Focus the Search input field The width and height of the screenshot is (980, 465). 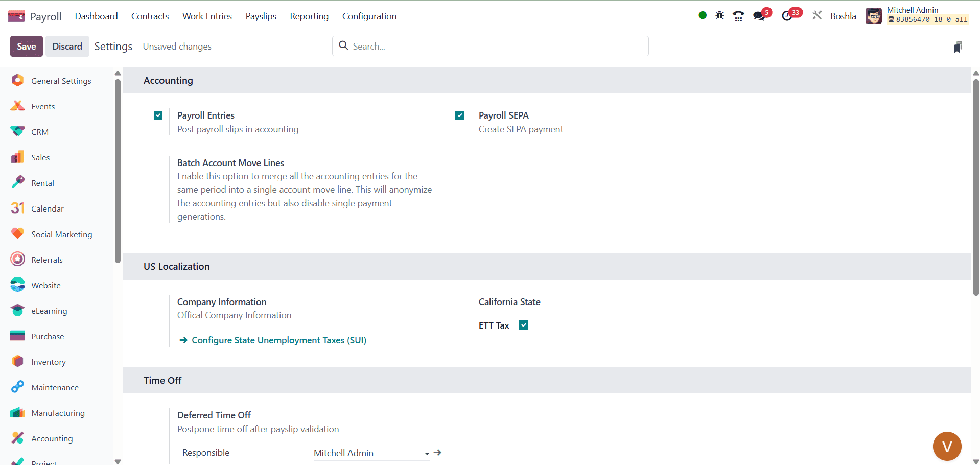[491, 46]
